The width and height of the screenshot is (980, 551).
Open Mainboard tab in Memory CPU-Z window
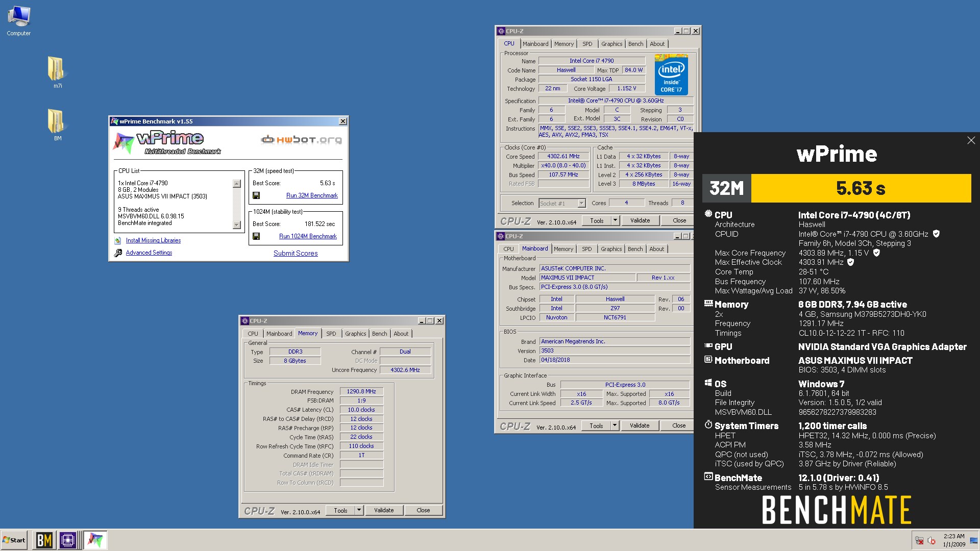(x=279, y=334)
